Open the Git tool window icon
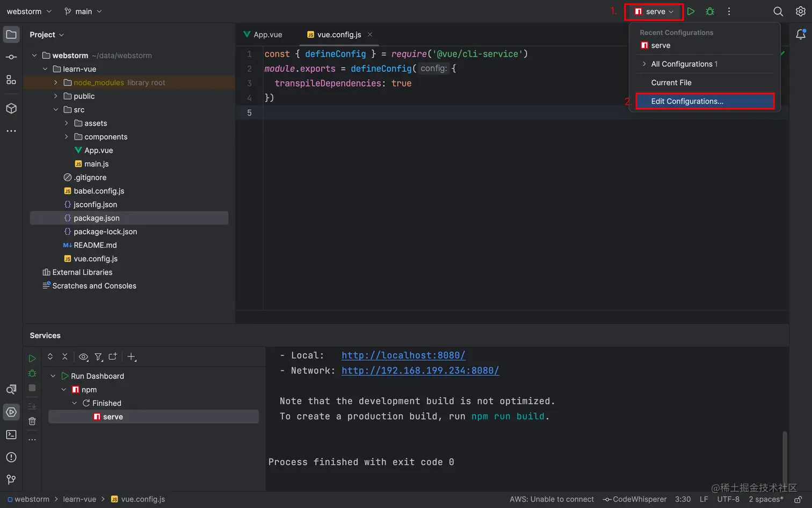812x508 pixels. pyautogui.click(x=11, y=480)
